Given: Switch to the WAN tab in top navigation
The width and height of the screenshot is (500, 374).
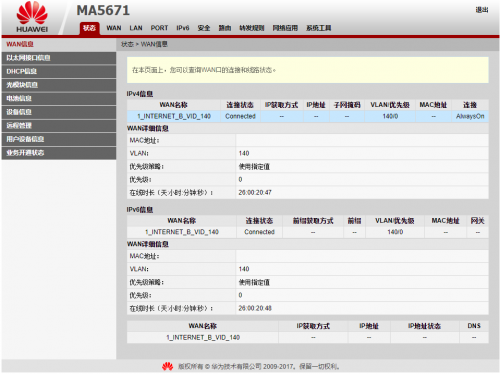Looking at the screenshot, I should coord(114,28).
